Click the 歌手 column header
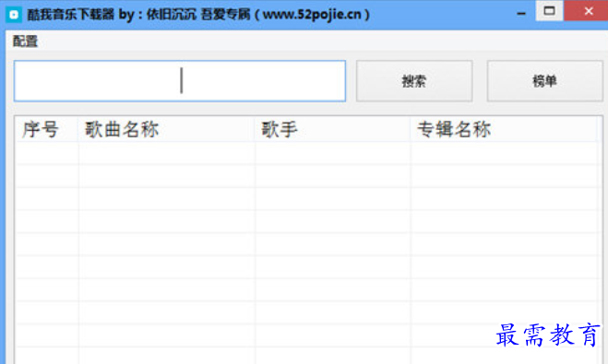Viewport: 608px width, 364px height. click(x=333, y=129)
